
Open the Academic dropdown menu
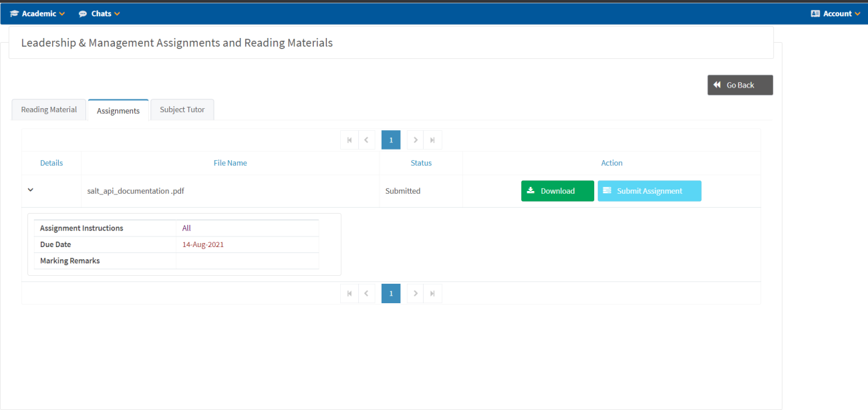click(x=37, y=13)
